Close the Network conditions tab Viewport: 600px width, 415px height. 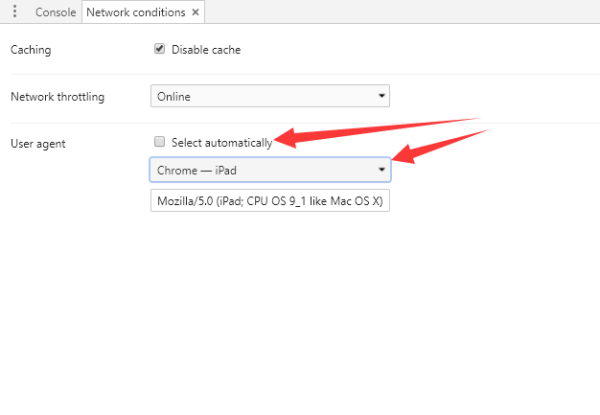(196, 13)
